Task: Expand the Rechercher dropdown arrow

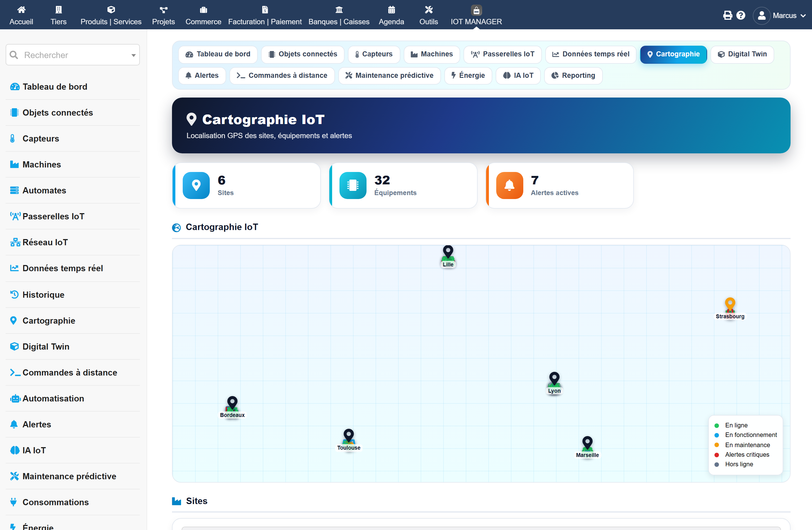Action: 133,55
